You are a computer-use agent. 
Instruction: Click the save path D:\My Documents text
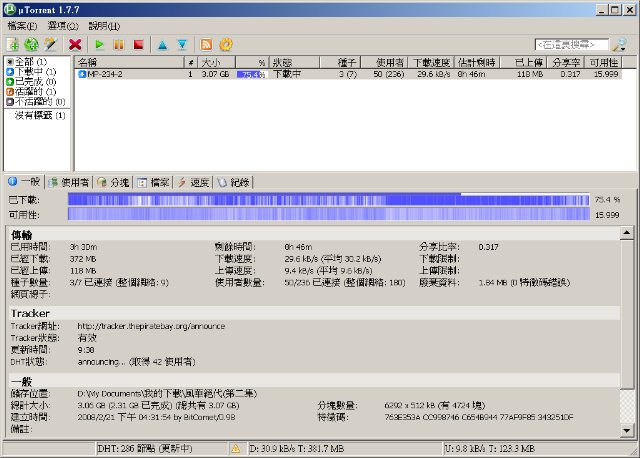click(167, 394)
